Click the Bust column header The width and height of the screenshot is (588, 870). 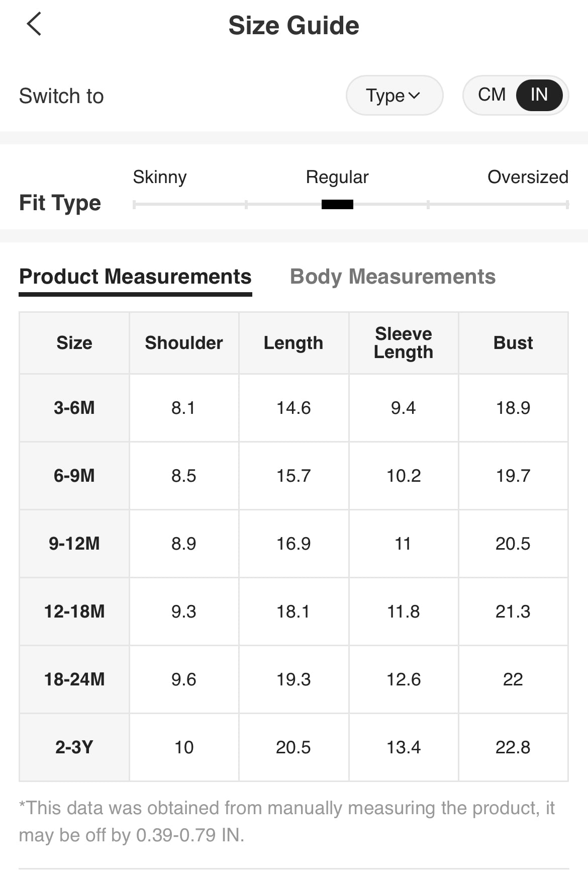pyautogui.click(x=513, y=343)
